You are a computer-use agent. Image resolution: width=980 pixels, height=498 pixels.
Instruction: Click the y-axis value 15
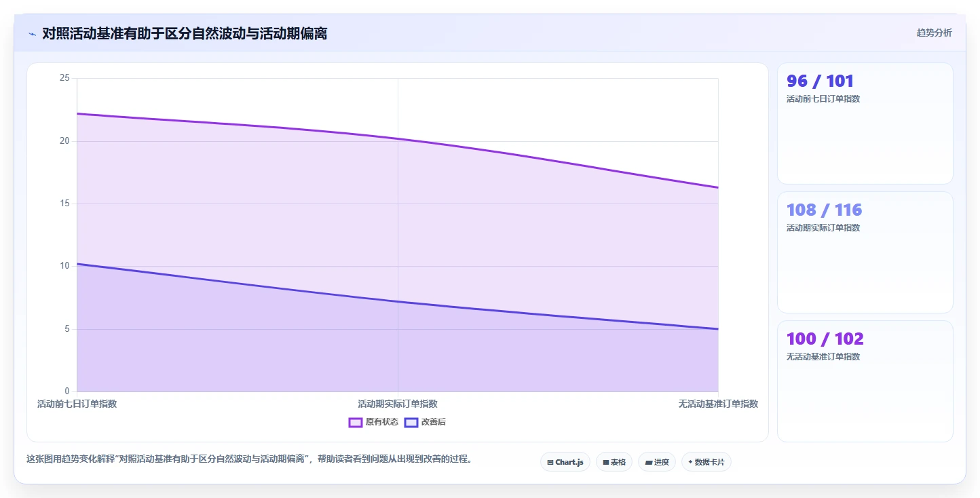point(64,204)
